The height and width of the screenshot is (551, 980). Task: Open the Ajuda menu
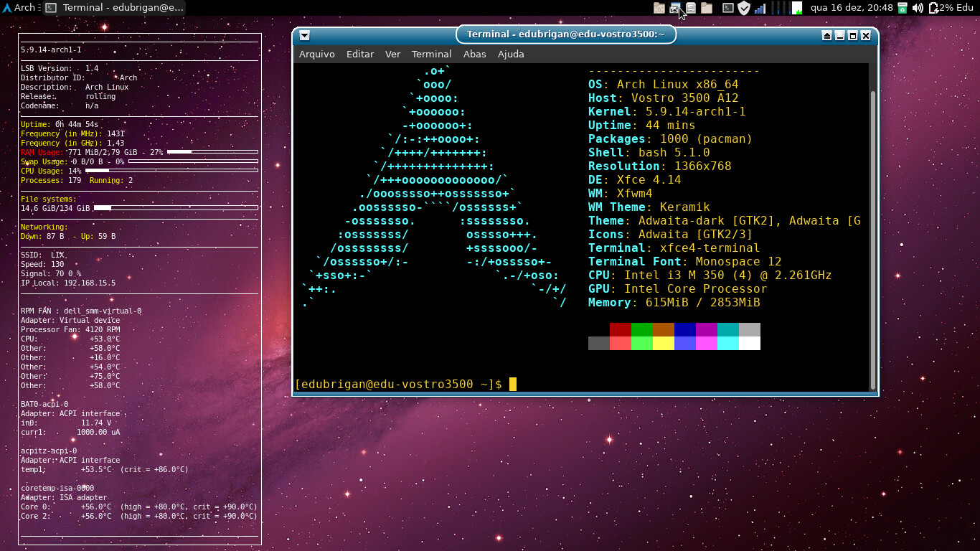tap(511, 54)
